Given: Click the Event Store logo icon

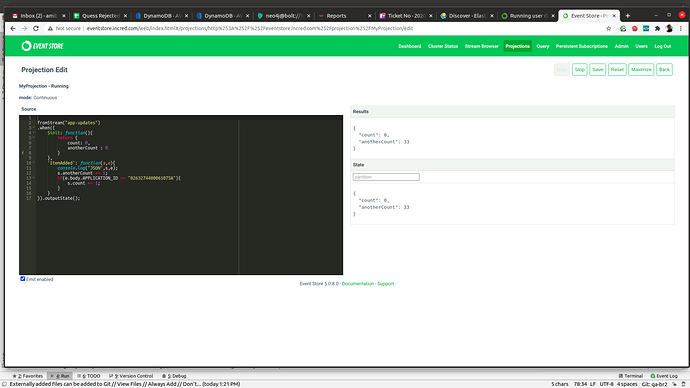Looking at the screenshot, I should 26,46.
